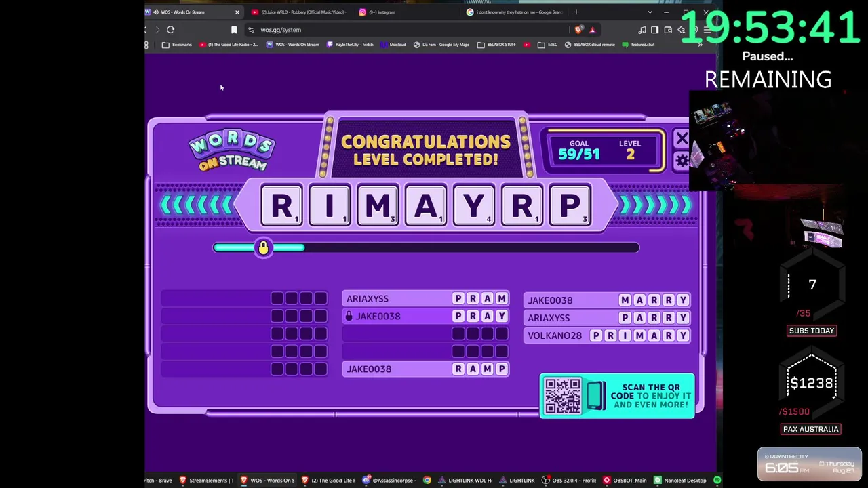Click the lock marker on progress bar
Image resolution: width=868 pixels, height=488 pixels.
click(x=263, y=248)
